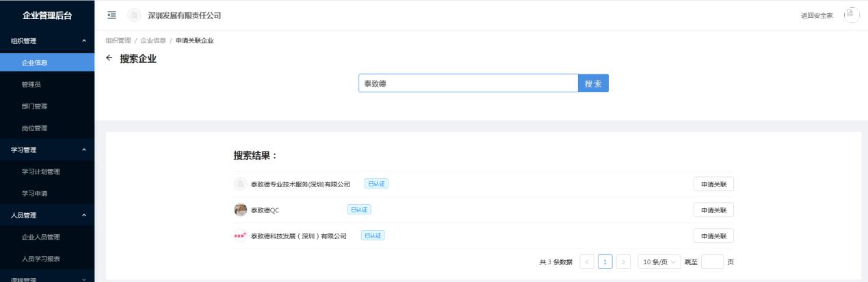Click the 企业信息 breadcrumb

(154, 41)
